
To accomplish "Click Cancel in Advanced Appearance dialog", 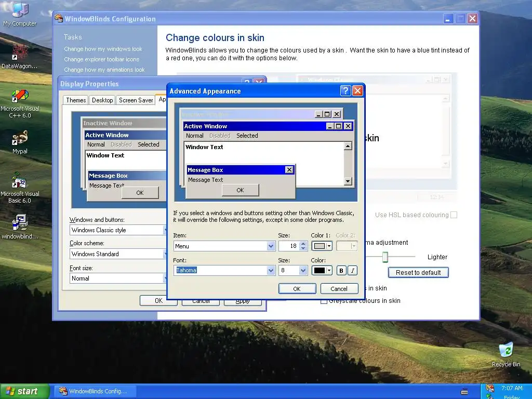I will (x=339, y=289).
